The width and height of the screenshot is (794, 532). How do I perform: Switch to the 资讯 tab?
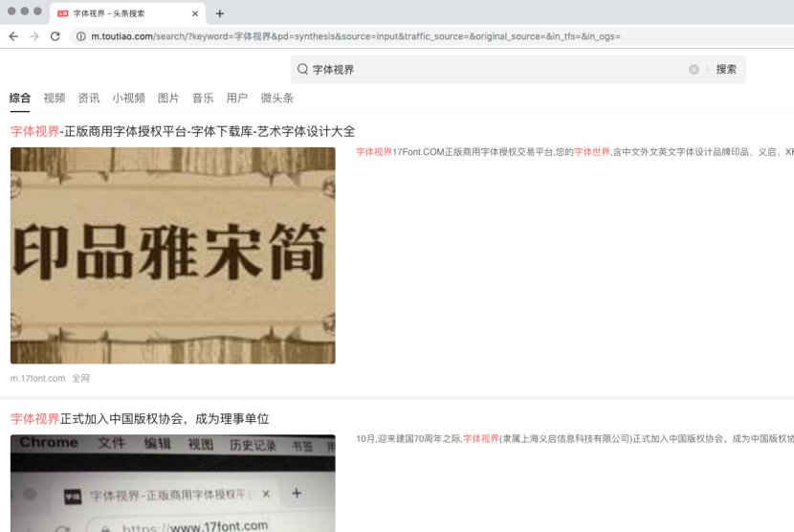(x=89, y=99)
